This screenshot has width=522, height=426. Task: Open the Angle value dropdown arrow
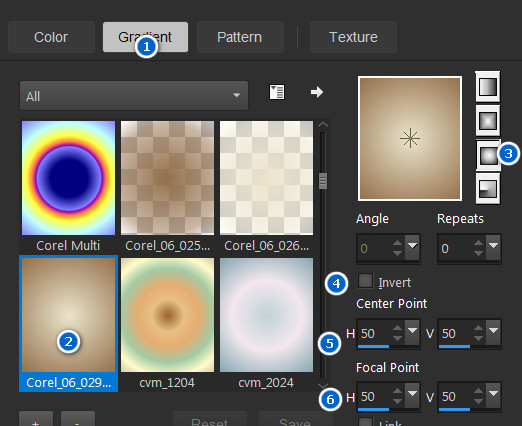pyautogui.click(x=412, y=248)
